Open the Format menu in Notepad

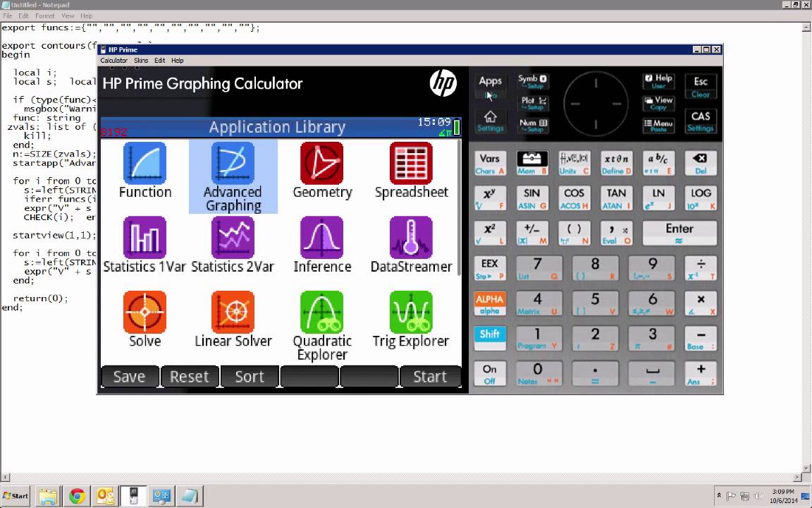[44, 16]
